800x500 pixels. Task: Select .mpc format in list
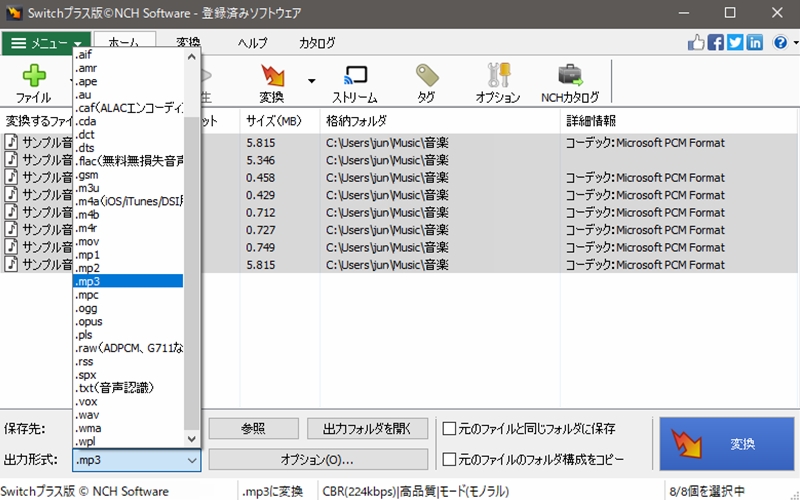point(128,295)
